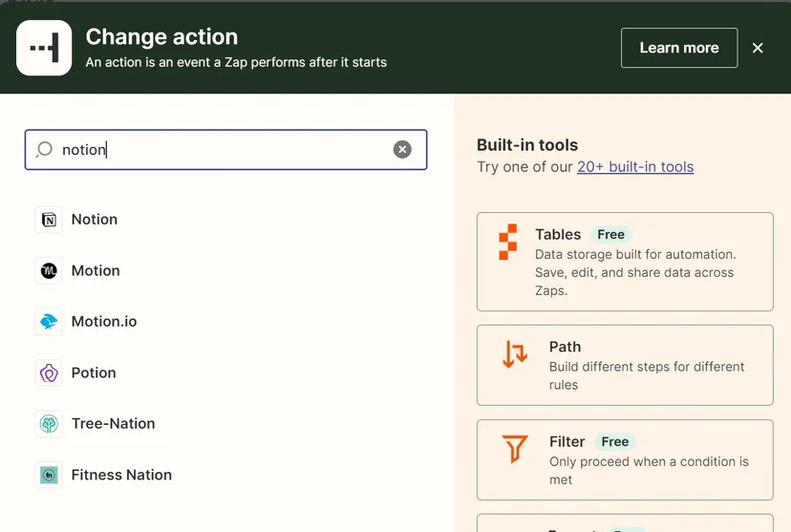Click the 'An action is an event' subtitle
Screen dimensions: 791x532
(x=236, y=62)
